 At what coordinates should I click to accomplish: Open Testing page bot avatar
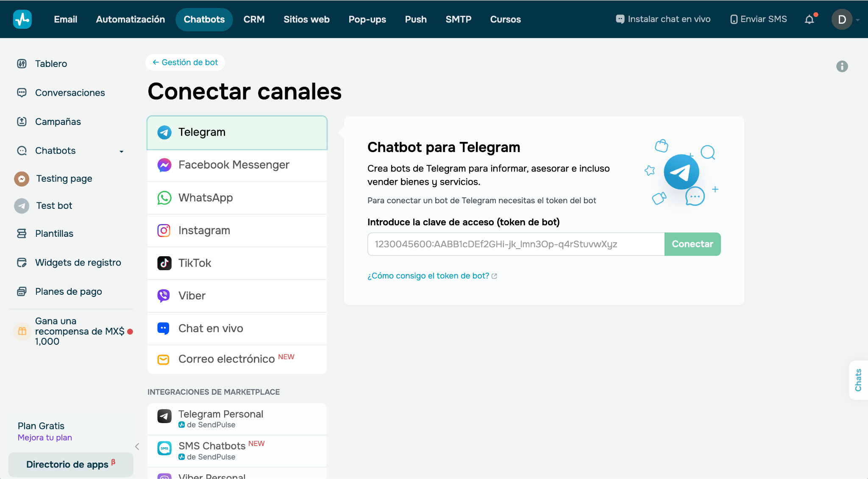pyautogui.click(x=22, y=179)
